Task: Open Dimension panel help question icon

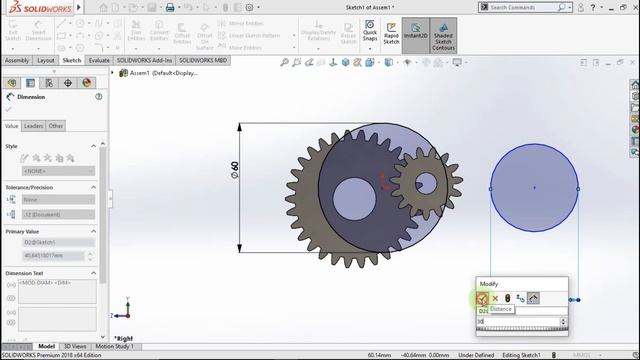Action: point(99,97)
